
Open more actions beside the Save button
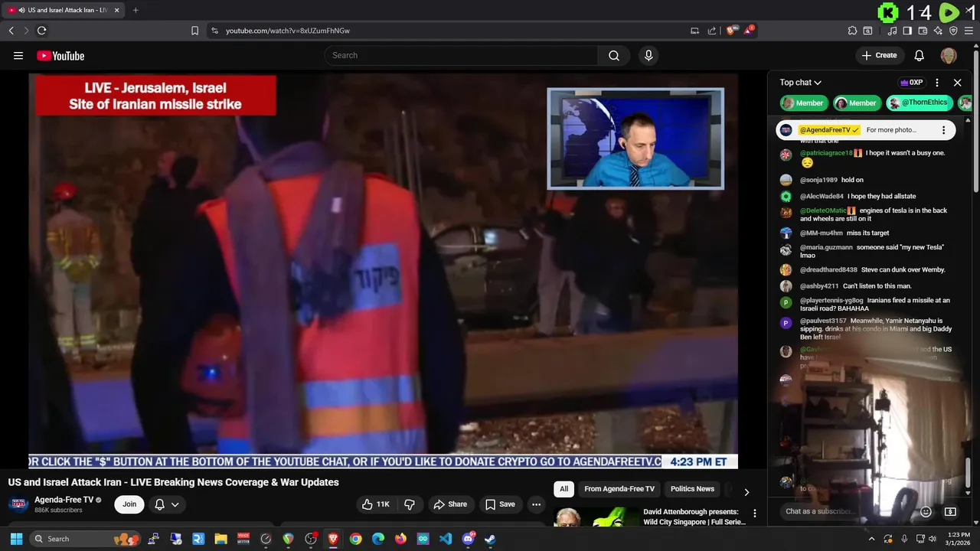536,504
